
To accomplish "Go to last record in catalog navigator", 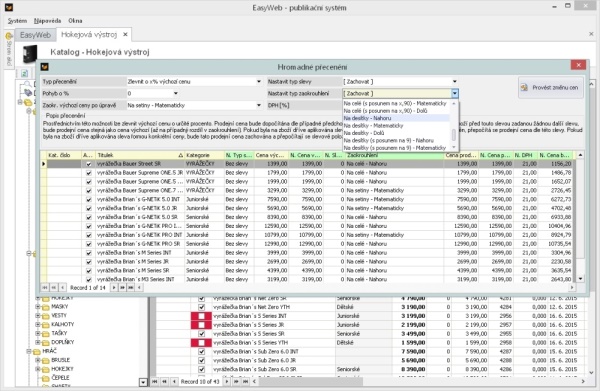I will [246, 381].
